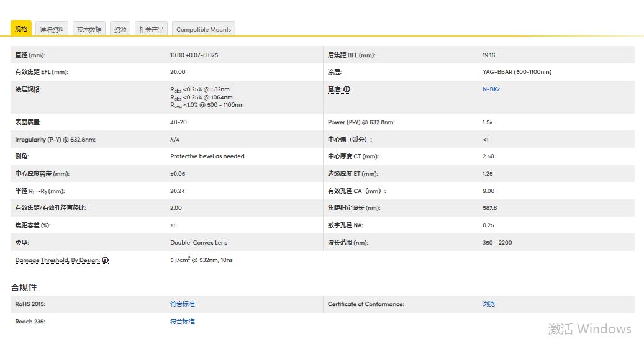Select focal length tolerance ±1
The width and height of the screenshot is (644, 339).
pos(173,225)
